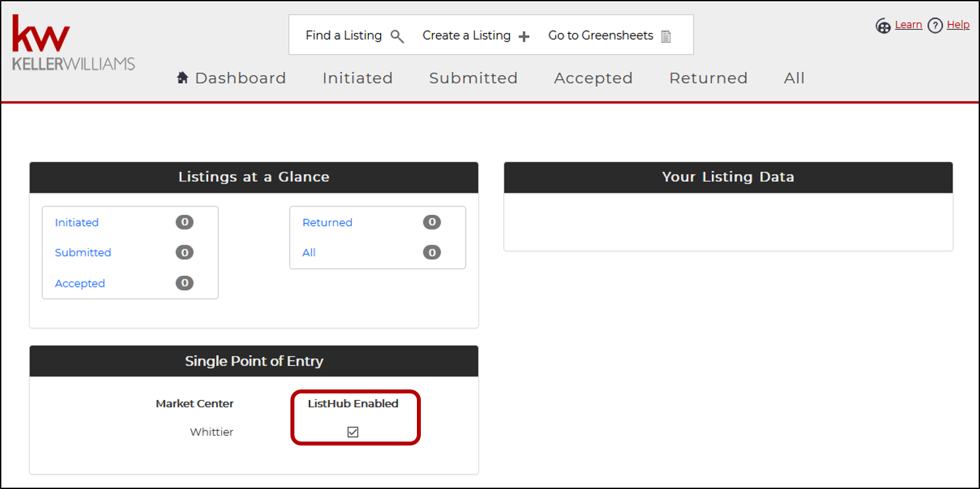The image size is (980, 489).
Task: Click the Whittier market center text
Action: pyautogui.click(x=212, y=432)
